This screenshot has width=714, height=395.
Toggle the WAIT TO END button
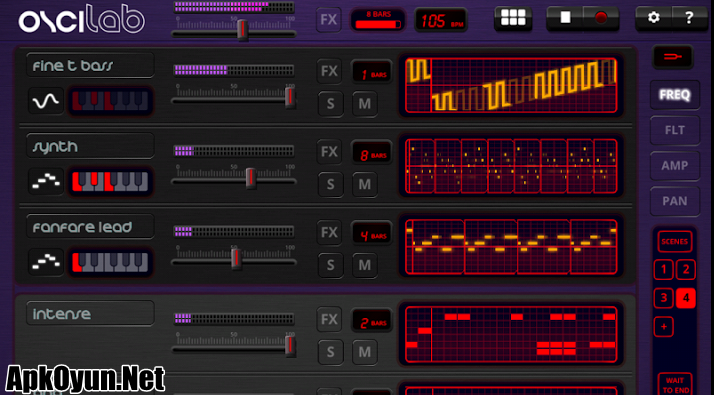675,385
